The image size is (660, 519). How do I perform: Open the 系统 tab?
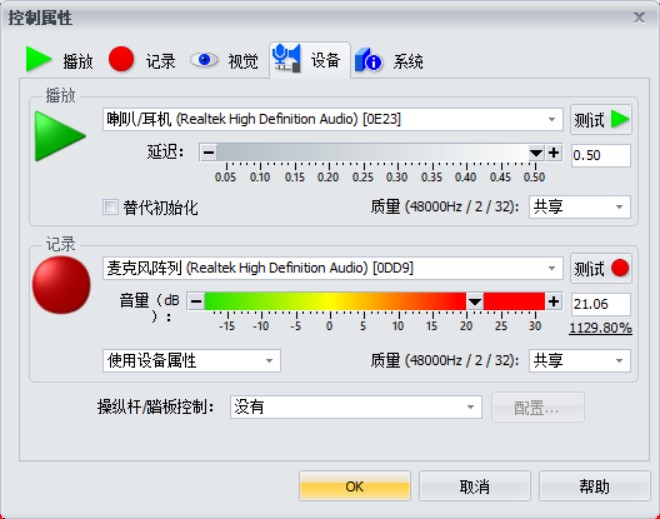pyautogui.click(x=389, y=60)
